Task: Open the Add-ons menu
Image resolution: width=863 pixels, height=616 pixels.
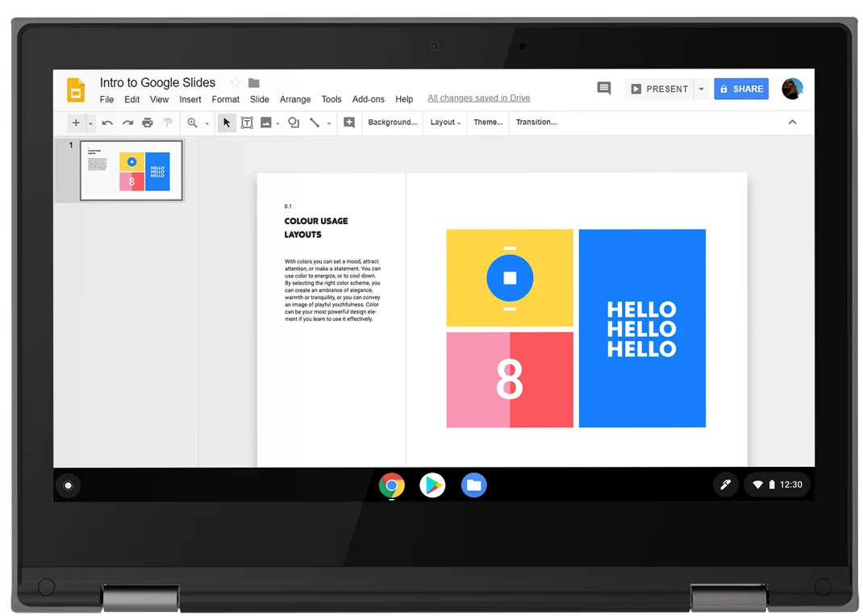Action: click(x=368, y=99)
